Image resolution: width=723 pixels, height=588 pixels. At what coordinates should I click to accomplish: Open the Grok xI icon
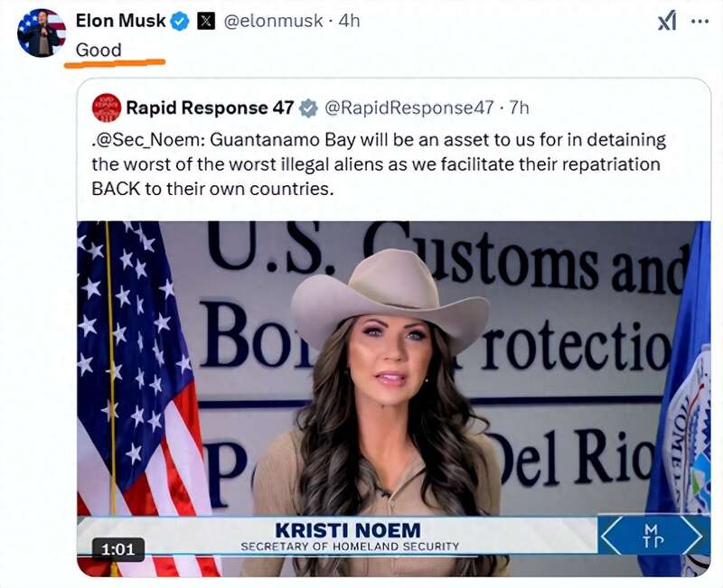pyautogui.click(x=667, y=21)
